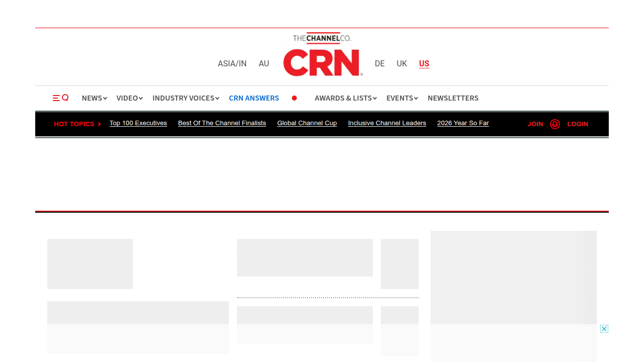The width and height of the screenshot is (644, 362).
Task: Expand the Industry Voices dropdown
Action: click(186, 98)
